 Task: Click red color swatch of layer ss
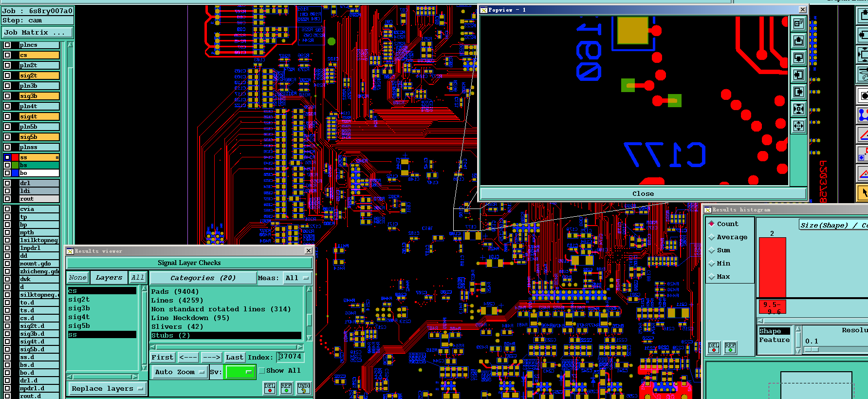click(15, 157)
